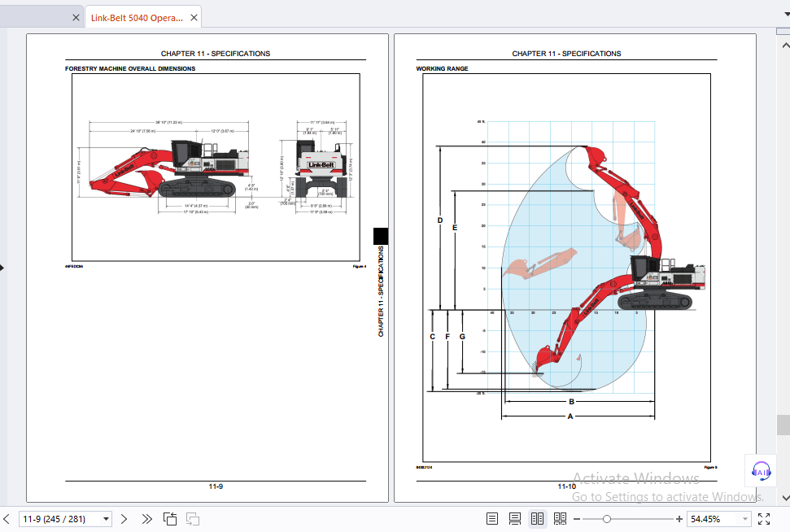Open the tab list dropdown at top right
Viewport: 790px width, 532px height.
[x=787, y=14]
